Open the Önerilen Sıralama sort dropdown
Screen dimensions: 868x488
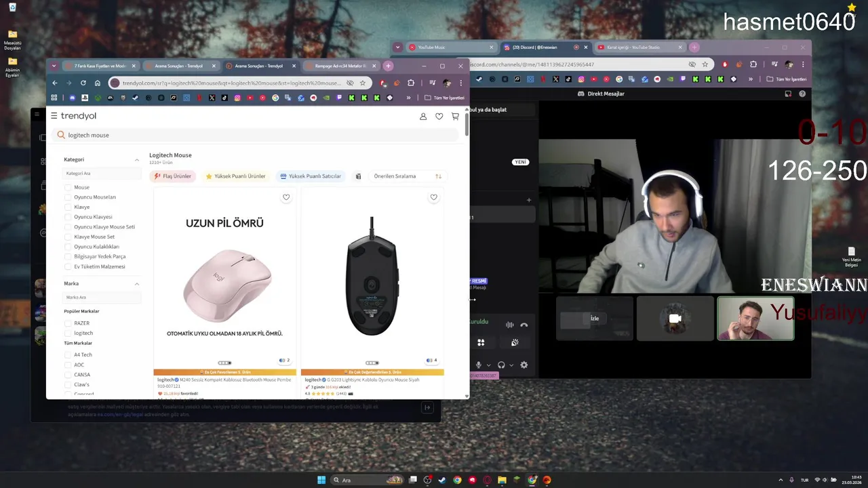click(407, 176)
